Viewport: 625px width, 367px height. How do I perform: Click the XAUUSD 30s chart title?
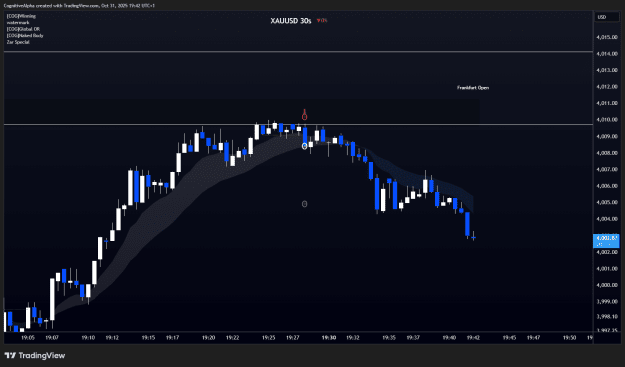point(291,21)
